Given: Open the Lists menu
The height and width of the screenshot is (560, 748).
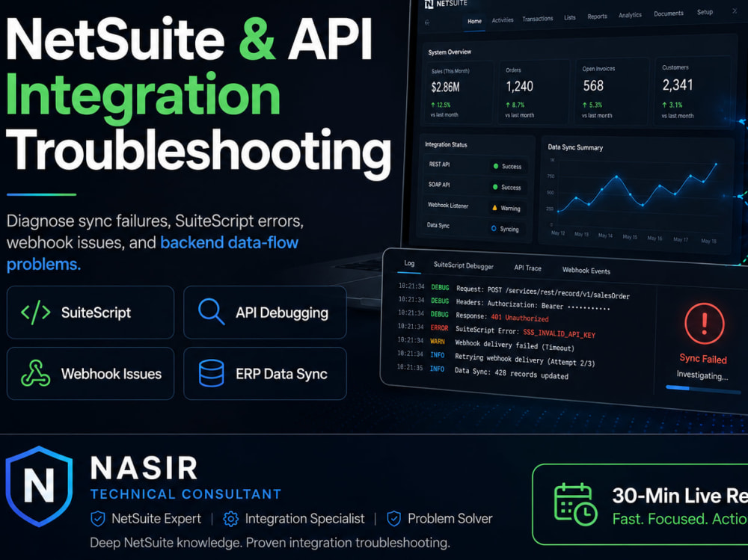Looking at the screenshot, I should coord(570,17).
